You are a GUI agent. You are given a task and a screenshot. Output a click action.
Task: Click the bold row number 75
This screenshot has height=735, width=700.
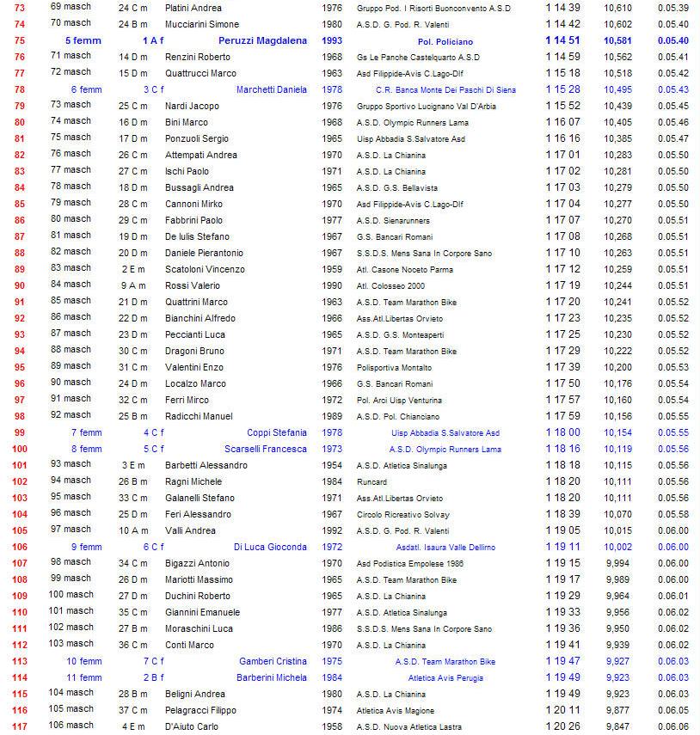coord(20,41)
